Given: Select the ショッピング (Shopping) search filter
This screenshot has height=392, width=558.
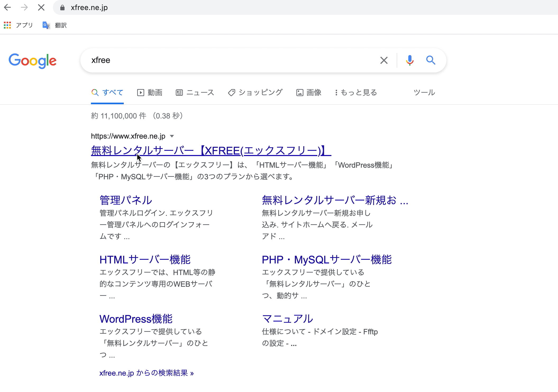Looking at the screenshot, I should tap(255, 93).
